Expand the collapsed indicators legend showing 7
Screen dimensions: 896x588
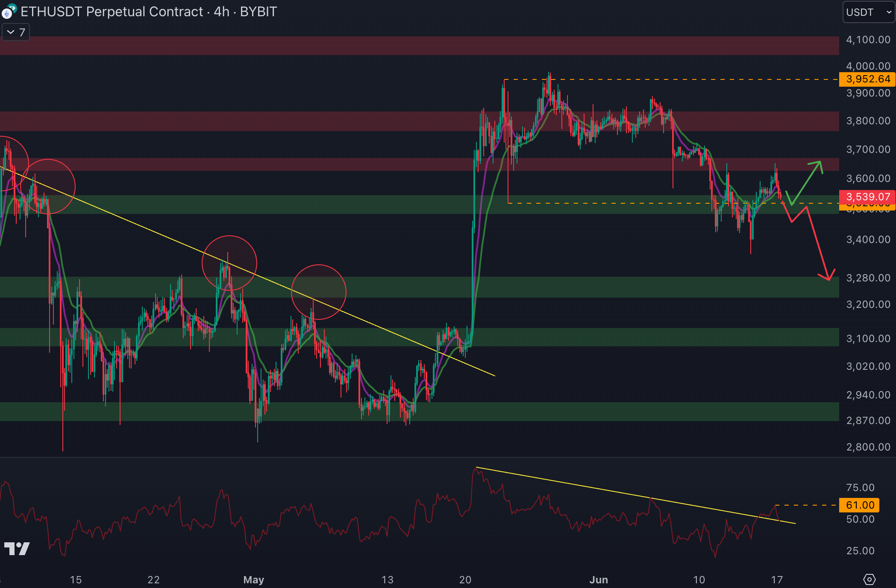16,32
